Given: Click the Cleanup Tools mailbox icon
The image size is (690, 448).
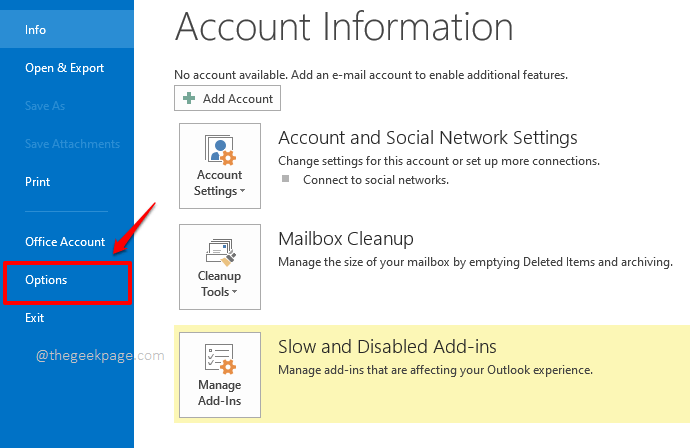Looking at the screenshot, I should (219, 249).
